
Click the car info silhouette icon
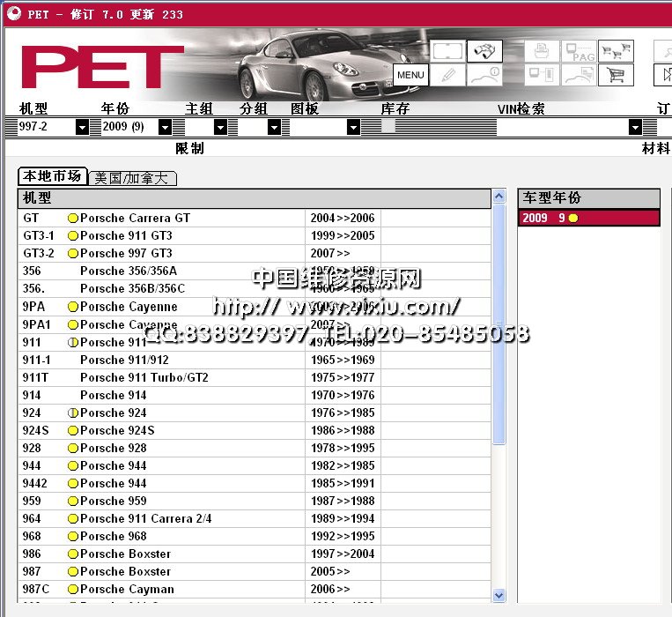(484, 76)
